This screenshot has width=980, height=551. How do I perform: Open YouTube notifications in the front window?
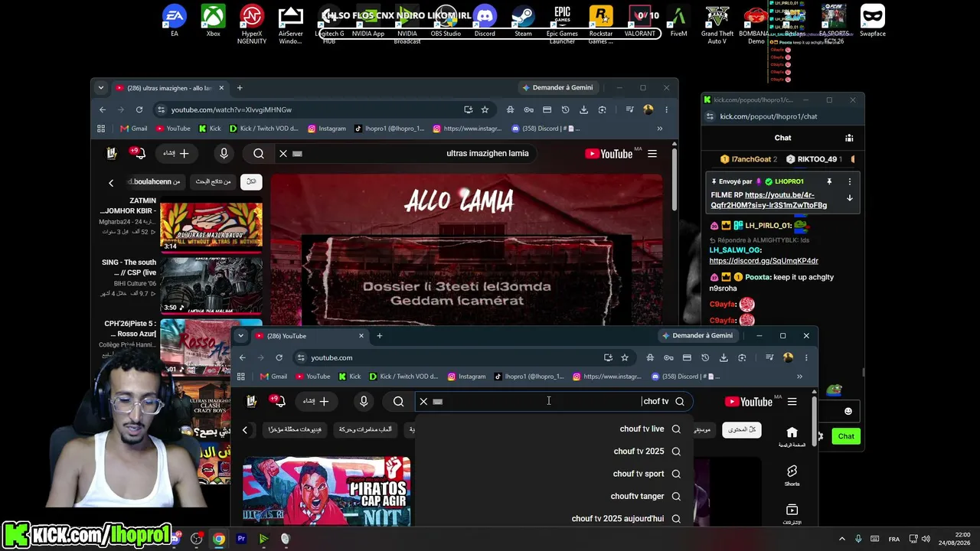click(x=277, y=401)
